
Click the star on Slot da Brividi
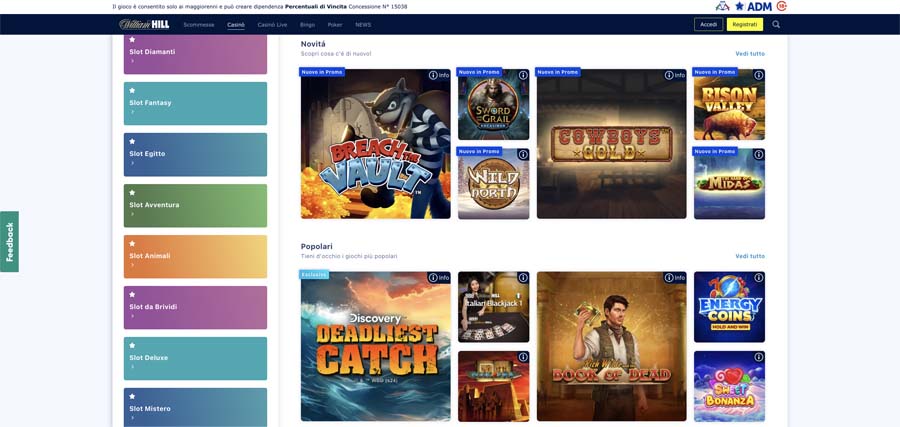pos(132,295)
